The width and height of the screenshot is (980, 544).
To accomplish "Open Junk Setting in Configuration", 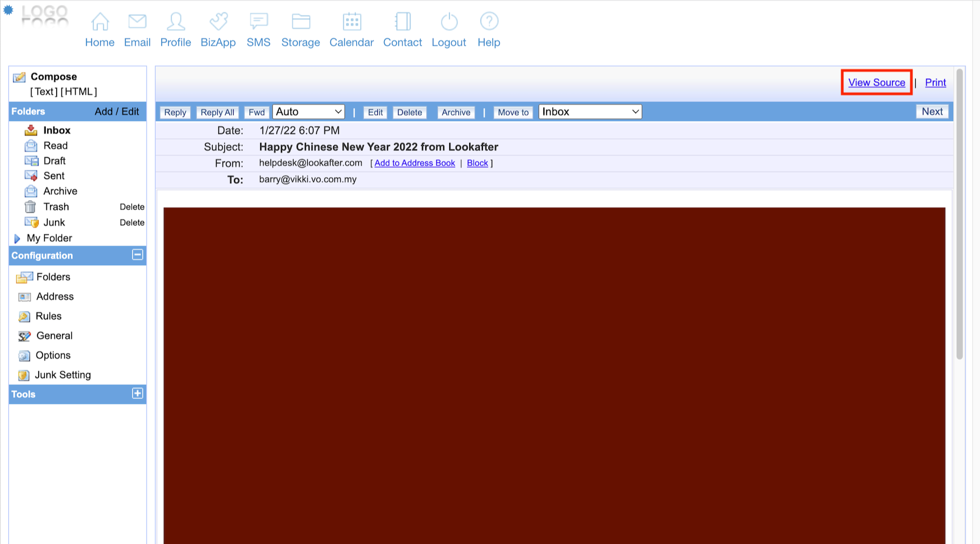I will [x=63, y=375].
